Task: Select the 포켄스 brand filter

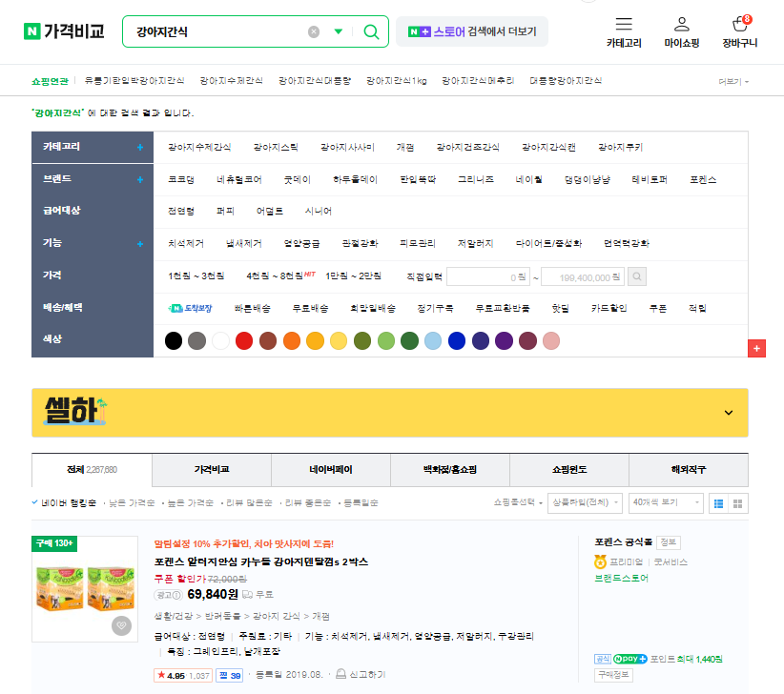Action: point(703,179)
